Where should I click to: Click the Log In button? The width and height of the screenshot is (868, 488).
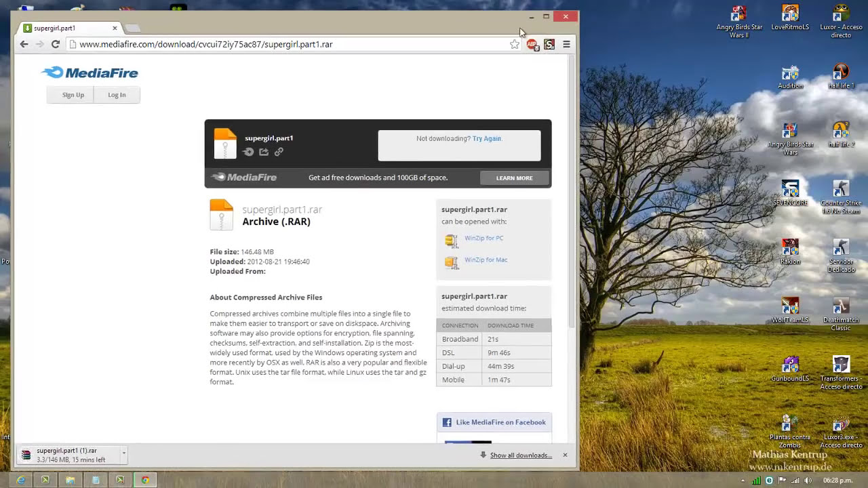[x=117, y=95]
